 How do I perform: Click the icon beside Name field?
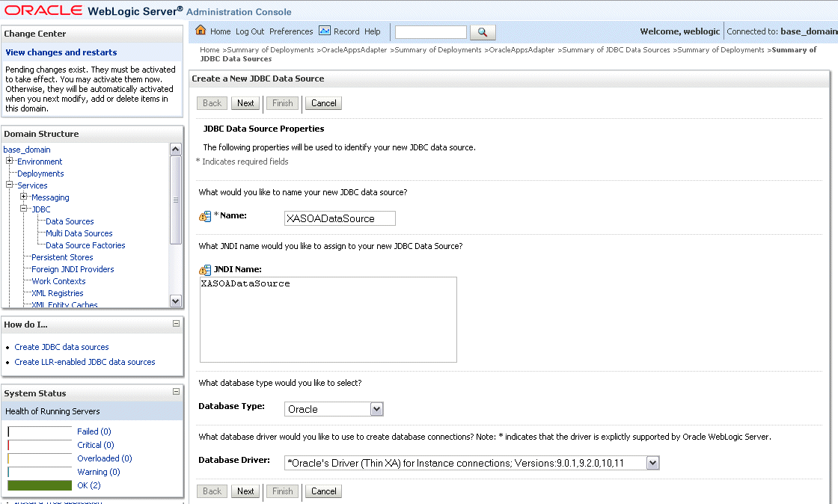point(205,216)
